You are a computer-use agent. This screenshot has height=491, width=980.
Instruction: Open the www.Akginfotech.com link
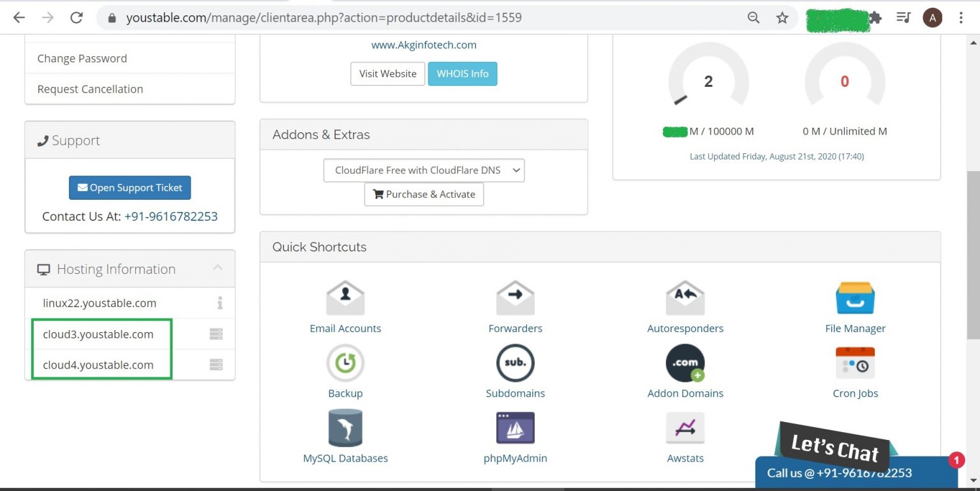point(424,45)
